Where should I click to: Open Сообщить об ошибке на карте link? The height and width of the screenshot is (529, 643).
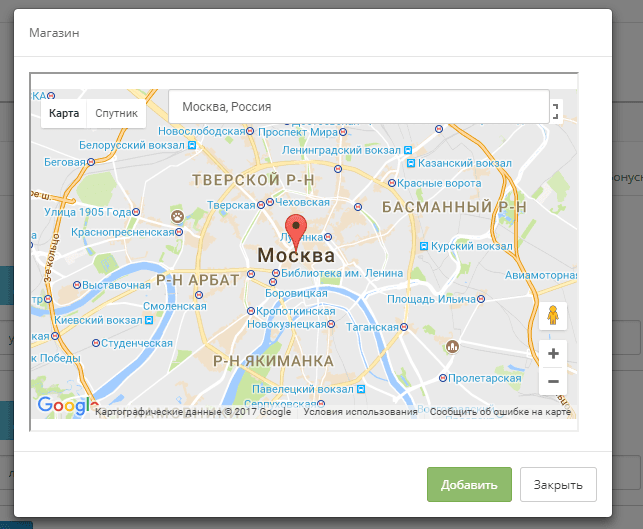pos(500,412)
